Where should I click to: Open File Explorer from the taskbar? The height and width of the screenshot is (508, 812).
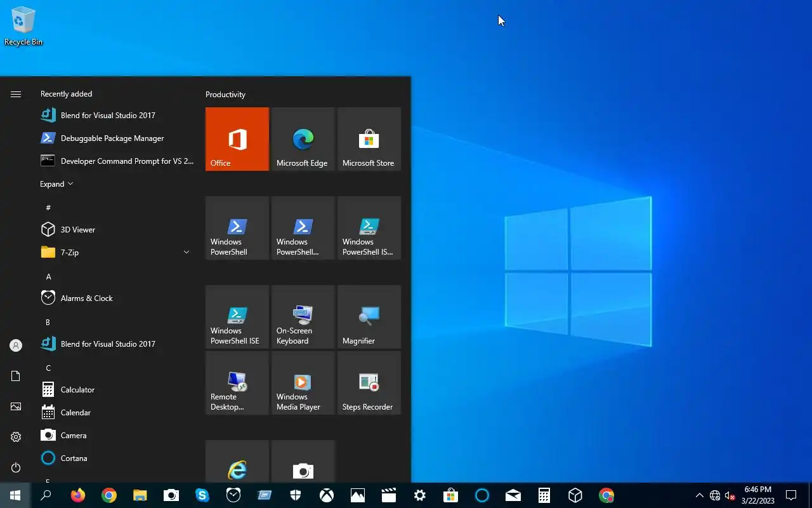(x=140, y=495)
